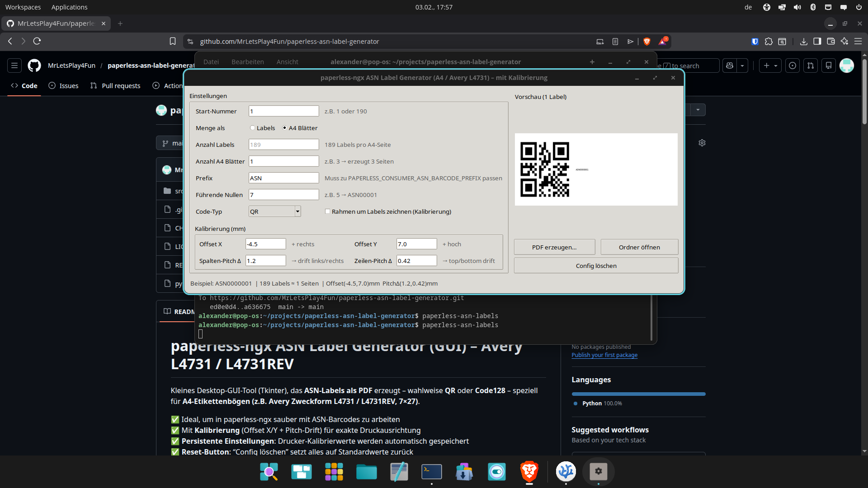The image size is (868, 488).
Task: Click the GitHub logo home icon
Action: (34, 66)
